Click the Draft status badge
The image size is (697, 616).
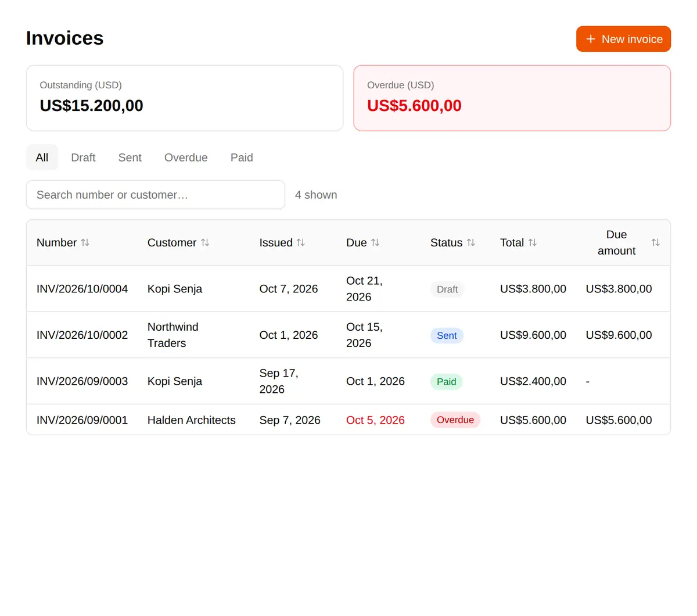click(447, 289)
